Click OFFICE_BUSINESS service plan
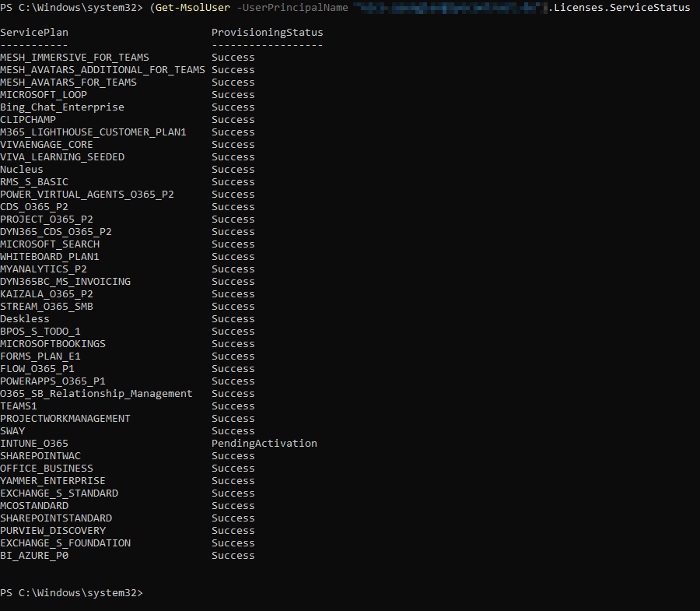This screenshot has height=611, width=700. (47, 469)
